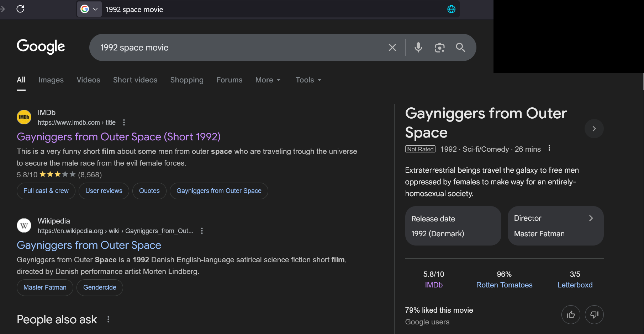Click the IMDb site name text
The image size is (644, 334).
47,113
